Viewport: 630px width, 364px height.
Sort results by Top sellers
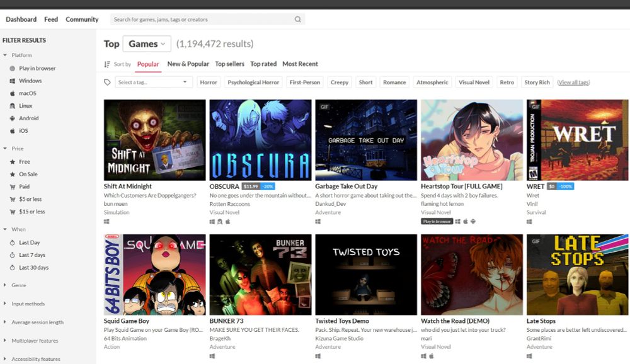[229, 64]
